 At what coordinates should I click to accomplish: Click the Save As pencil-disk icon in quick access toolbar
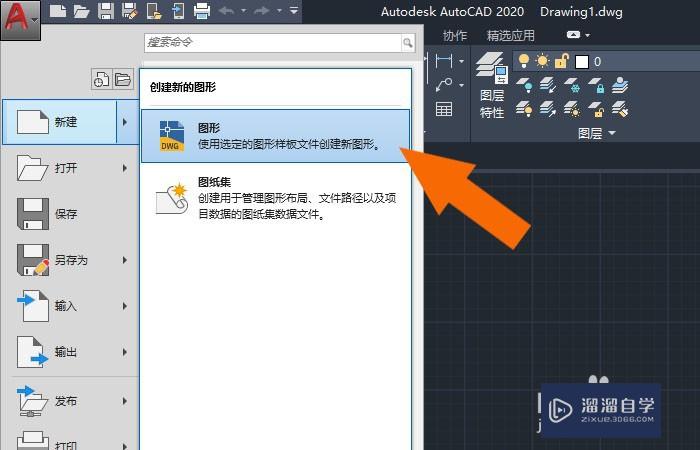click(129, 11)
